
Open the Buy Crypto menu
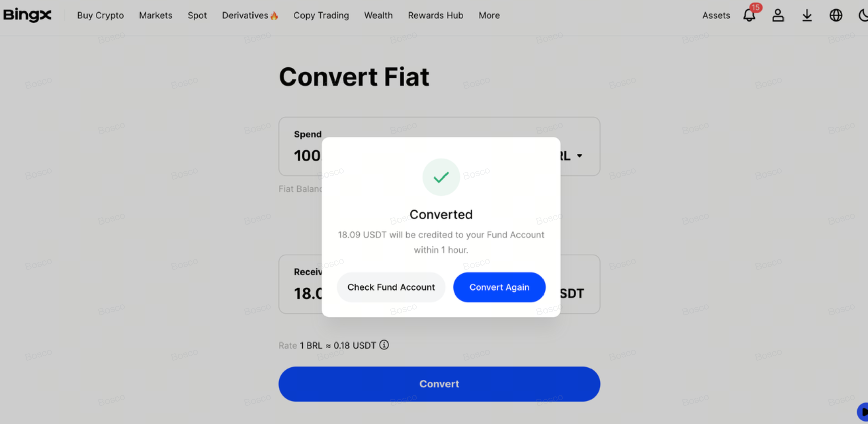[100, 15]
